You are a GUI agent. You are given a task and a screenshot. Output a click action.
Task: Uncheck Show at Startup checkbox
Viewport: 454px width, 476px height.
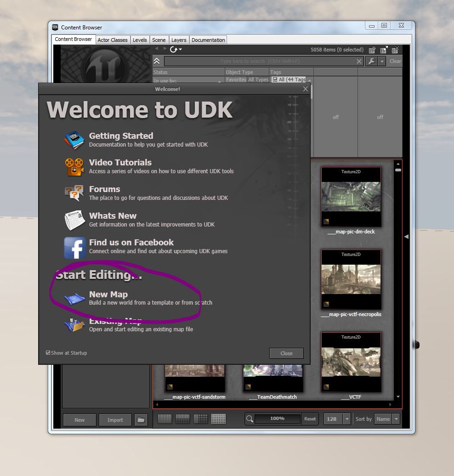(x=48, y=353)
